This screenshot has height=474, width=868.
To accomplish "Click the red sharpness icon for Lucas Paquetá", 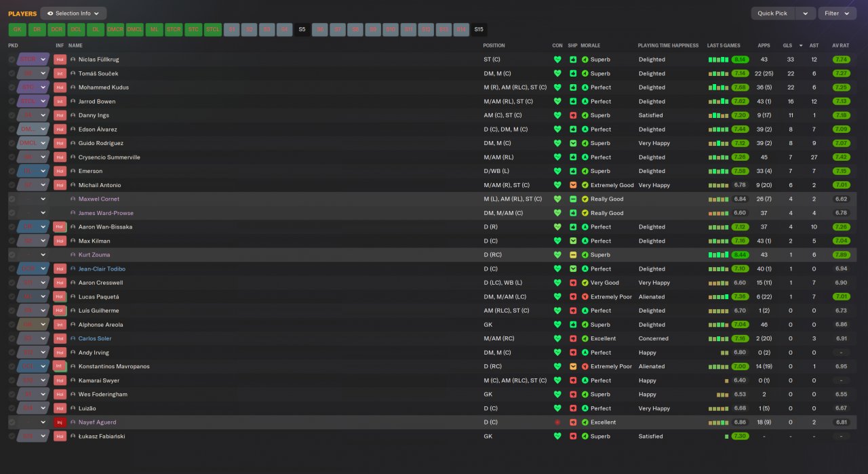I will tap(573, 297).
